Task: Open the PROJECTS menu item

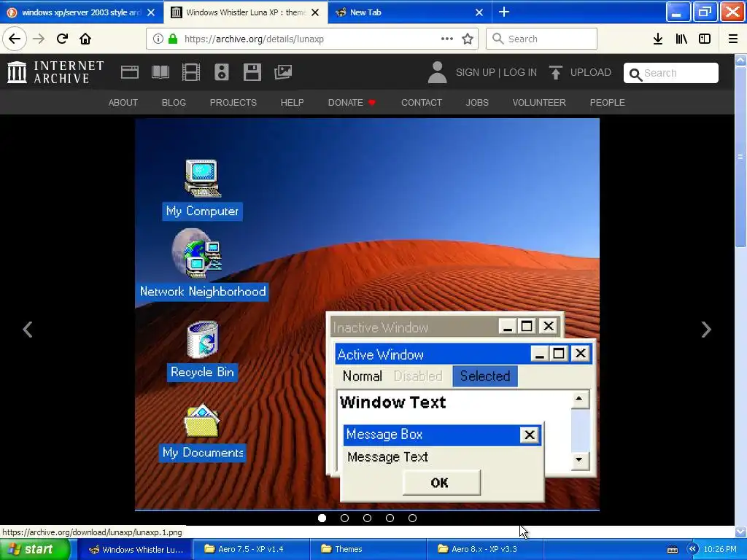Action: pos(233,102)
